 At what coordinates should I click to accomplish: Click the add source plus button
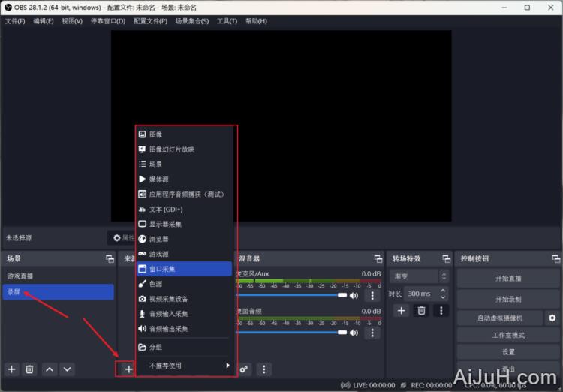click(x=128, y=369)
